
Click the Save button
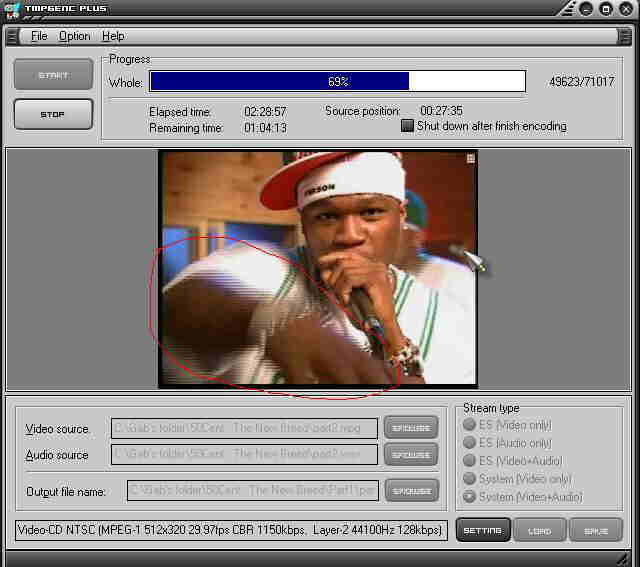click(x=596, y=530)
